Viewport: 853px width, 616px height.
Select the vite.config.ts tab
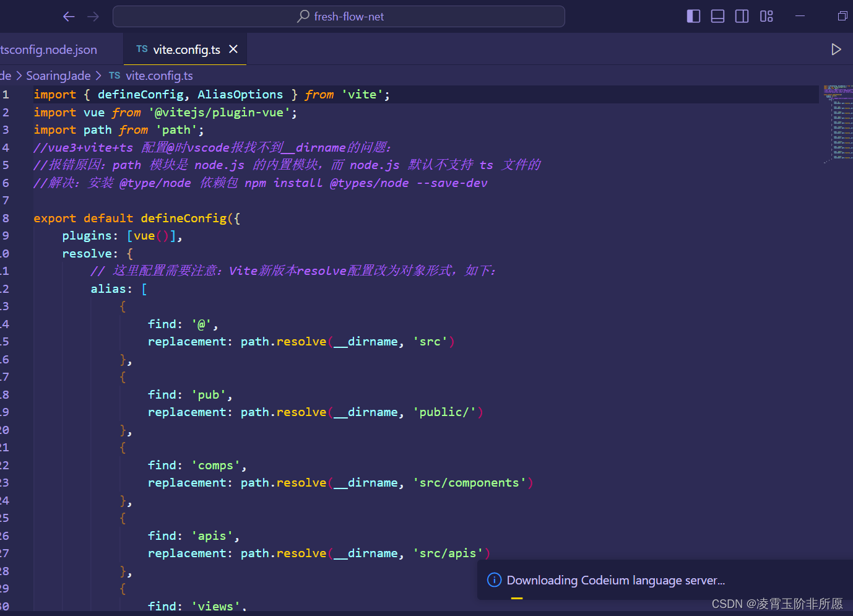(186, 50)
